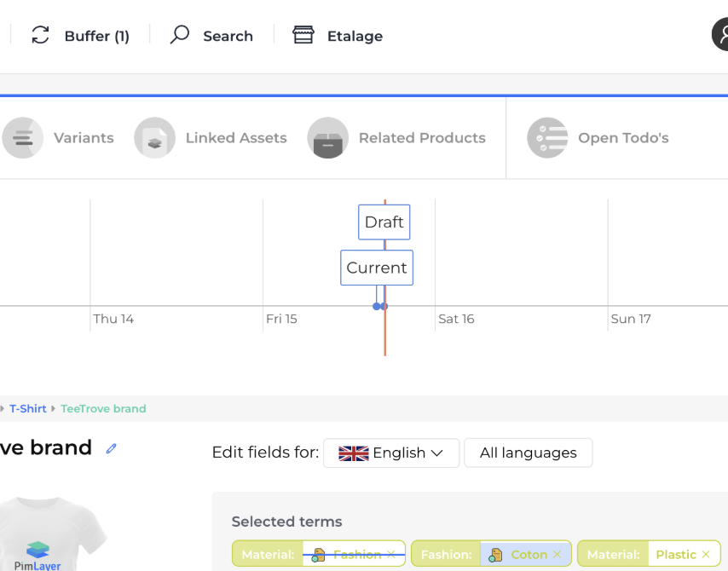This screenshot has height=571, width=728.
Task: Click the Linked Assets icon
Action: [154, 138]
